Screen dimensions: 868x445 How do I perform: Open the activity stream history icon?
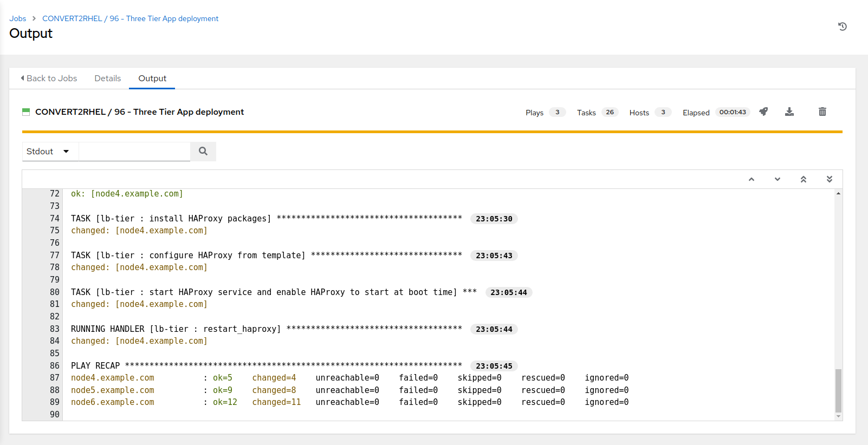tap(842, 27)
